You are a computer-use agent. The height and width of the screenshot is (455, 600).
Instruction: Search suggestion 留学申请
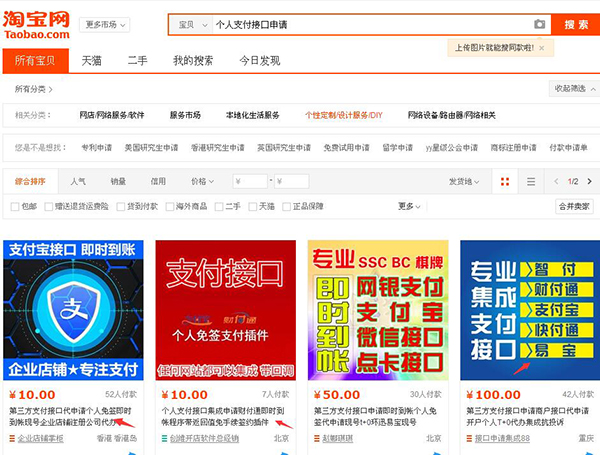pos(398,148)
